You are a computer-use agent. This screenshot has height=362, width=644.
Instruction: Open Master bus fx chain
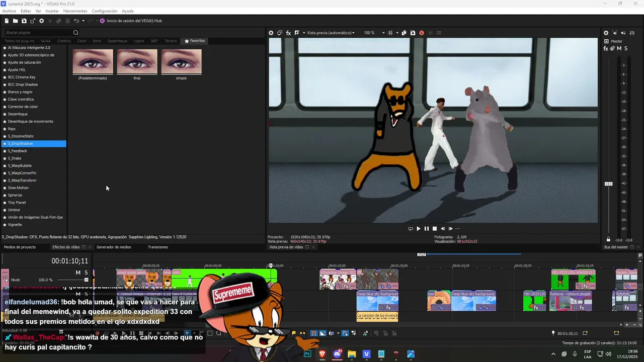pos(606,49)
